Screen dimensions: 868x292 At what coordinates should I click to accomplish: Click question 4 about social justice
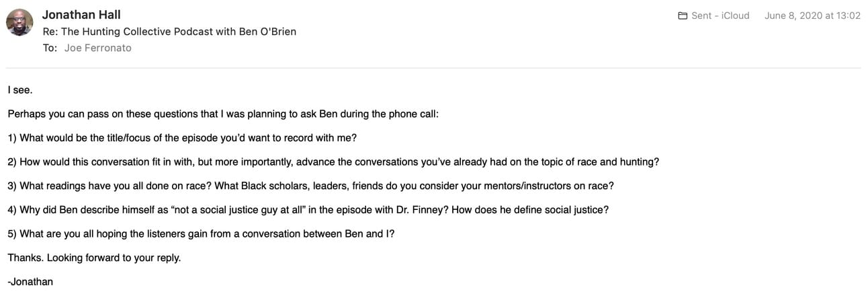(x=308, y=209)
